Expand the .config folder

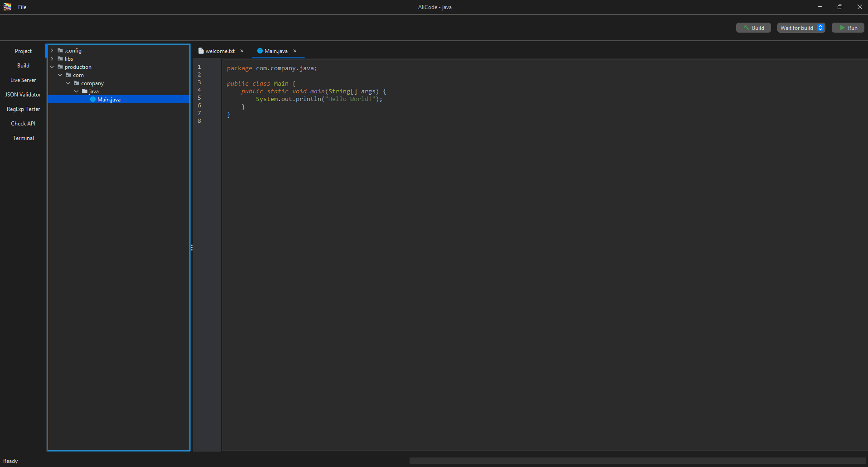(x=53, y=50)
